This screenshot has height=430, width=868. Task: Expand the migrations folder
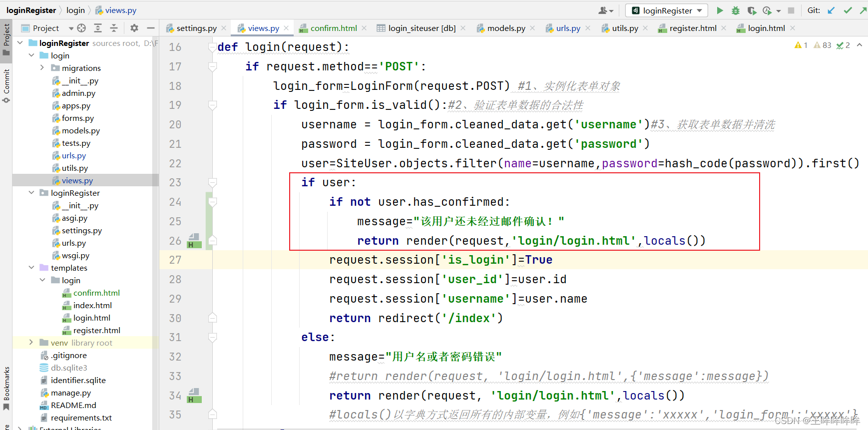pyautogui.click(x=42, y=68)
